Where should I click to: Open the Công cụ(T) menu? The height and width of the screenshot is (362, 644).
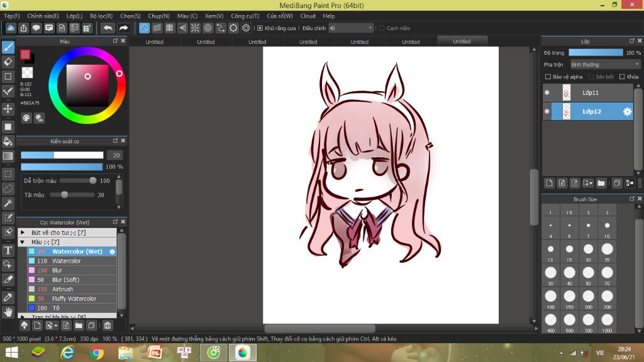(x=245, y=16)
